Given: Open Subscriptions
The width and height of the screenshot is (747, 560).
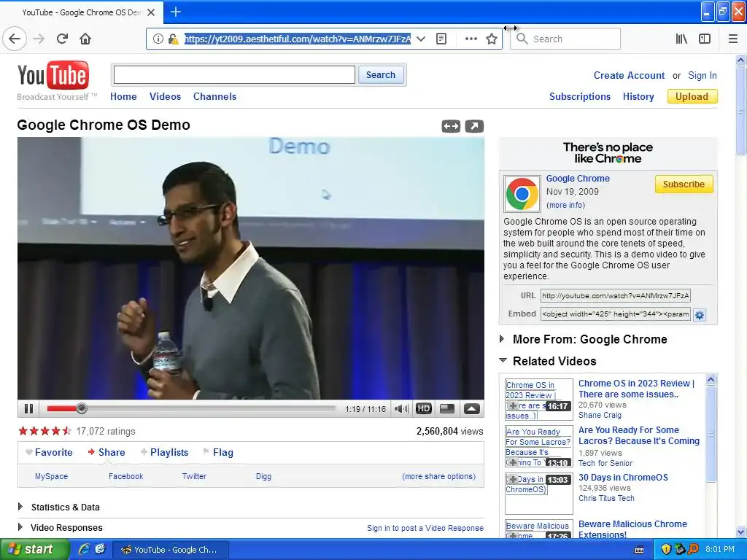Looking at the screenshot, I should 580,97.
